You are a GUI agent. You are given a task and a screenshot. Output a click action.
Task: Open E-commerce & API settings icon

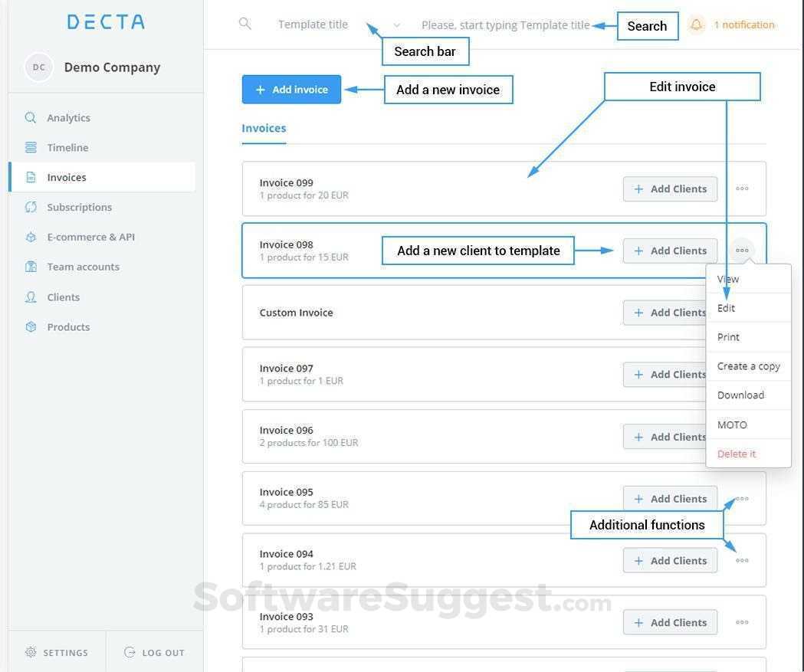tap(31, 237)
